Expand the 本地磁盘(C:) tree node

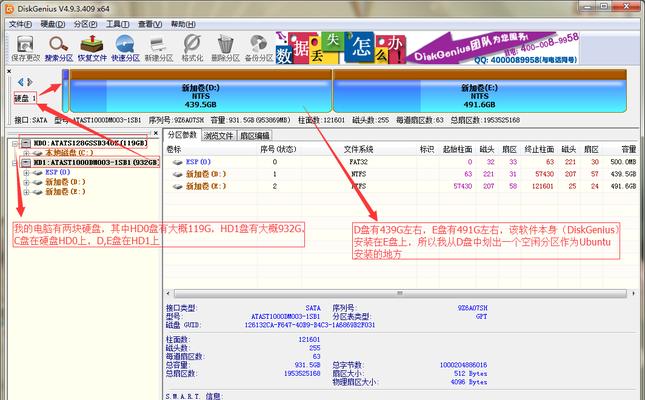[26, 153]
